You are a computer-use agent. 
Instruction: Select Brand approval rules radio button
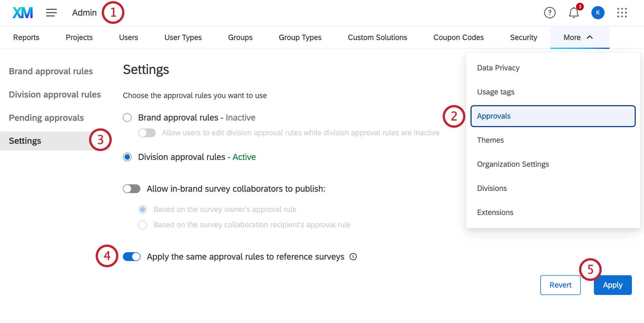[x=127, y=118]
